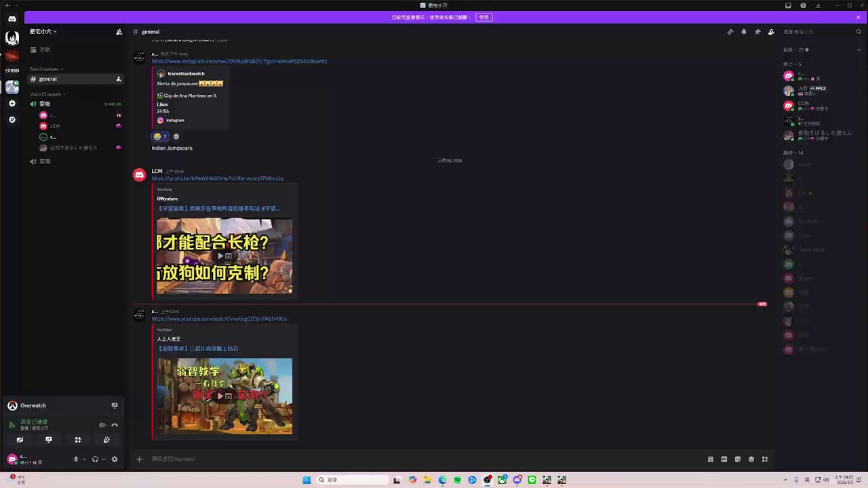This screenshot has width=868, height=488.
Task: Dismiss the purple streamer mode banner
Action: [859, 17]
